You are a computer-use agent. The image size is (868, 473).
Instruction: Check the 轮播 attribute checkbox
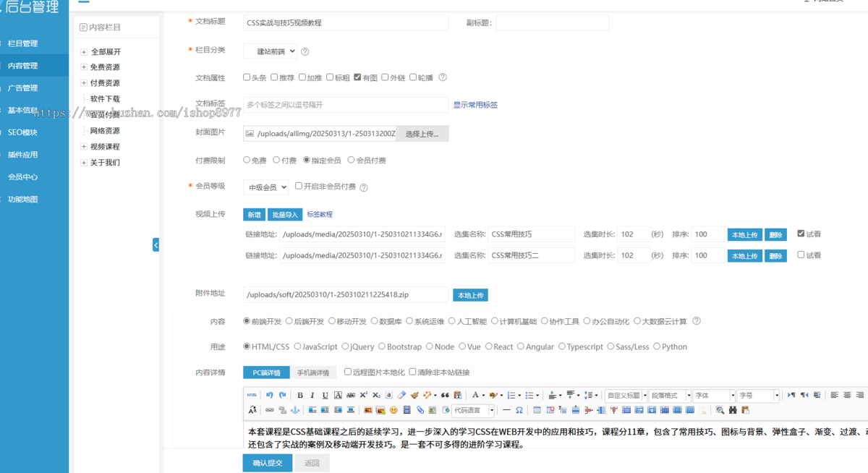[413, 77]
